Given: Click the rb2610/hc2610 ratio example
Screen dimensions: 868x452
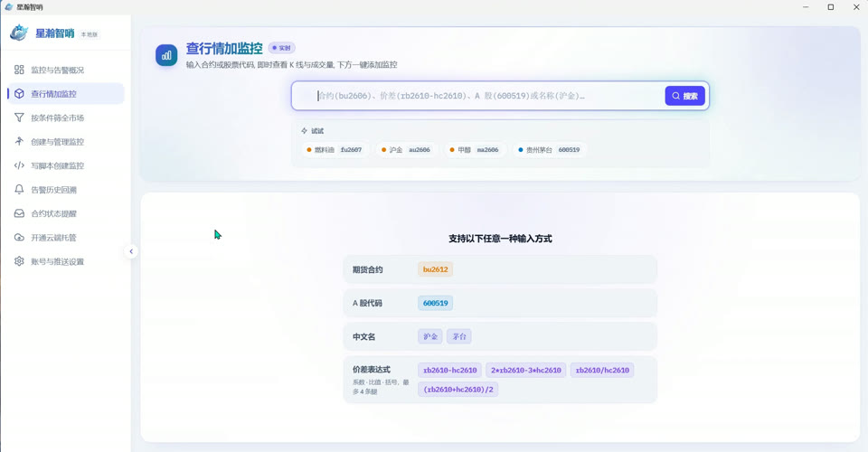Looking at the screenshot, I should coord(602,370).
